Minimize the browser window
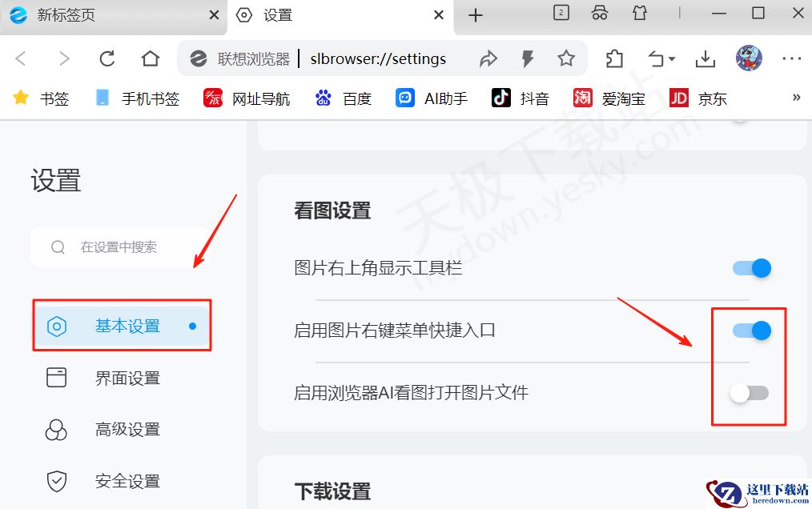 click(x=719, y=14)
